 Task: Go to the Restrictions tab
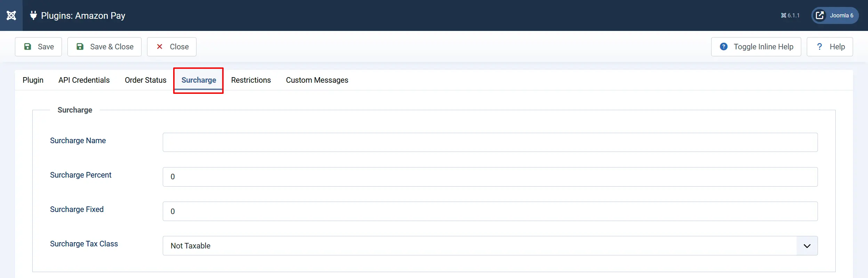pos(251,80)
